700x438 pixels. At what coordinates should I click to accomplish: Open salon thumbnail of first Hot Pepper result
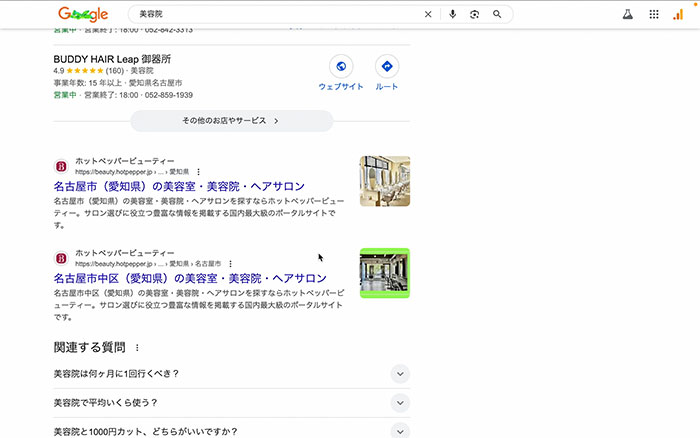pyautogui.click(x=385, y=181)
